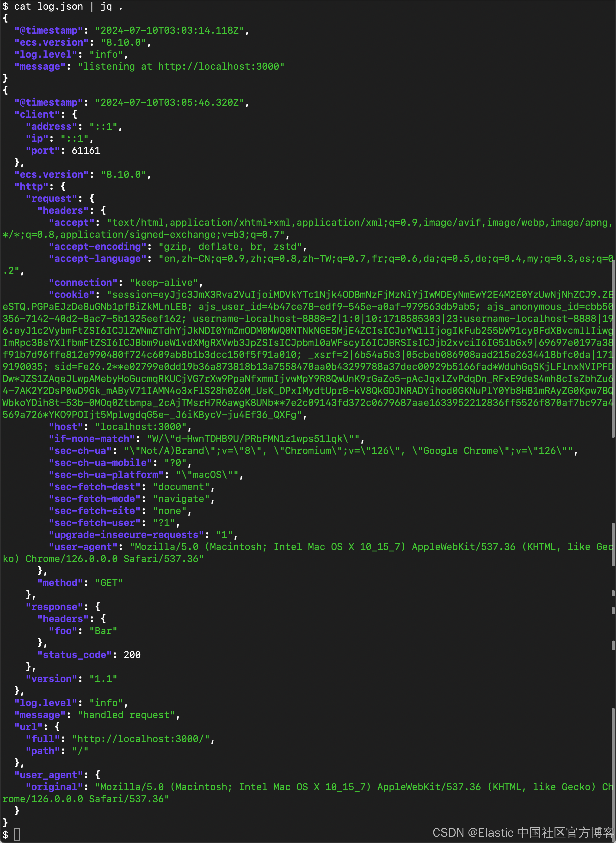The width and height of the screenshot is (616, 843).
Task: Click the connection value "keep-alive"
Action: [164, 282]
